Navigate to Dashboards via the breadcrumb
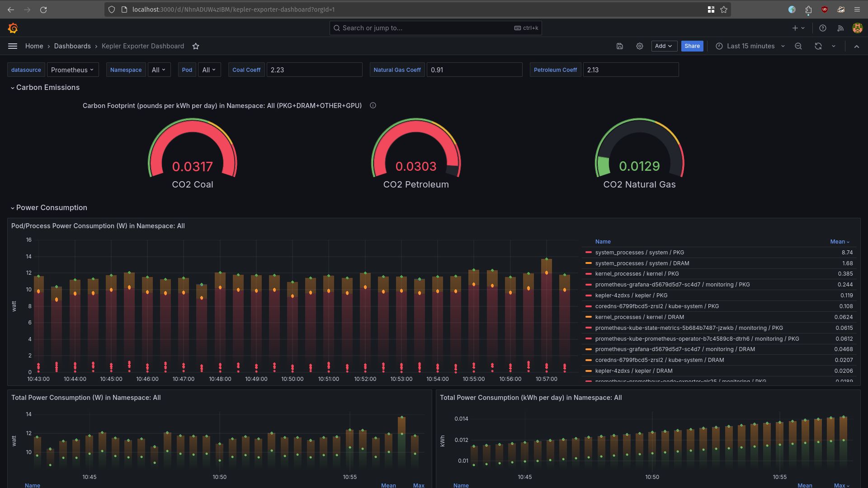The width and height of the screenshot is (868, 488). pos(72,46)
